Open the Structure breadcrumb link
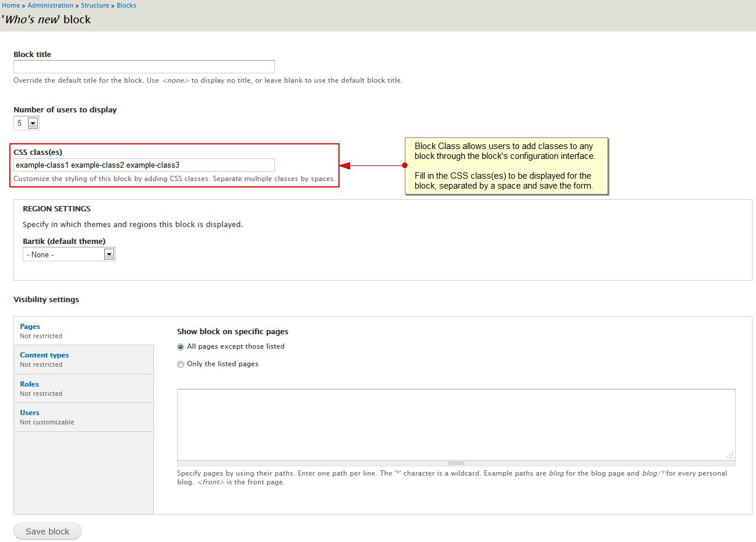The width and height of the screenshot is (756, 542). click(95, 5)
